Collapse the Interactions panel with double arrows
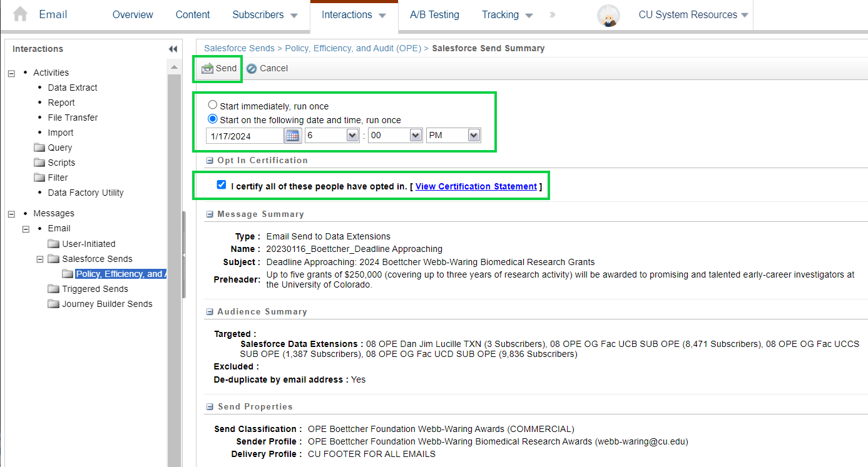868x467 pixels. click(173, 49)
